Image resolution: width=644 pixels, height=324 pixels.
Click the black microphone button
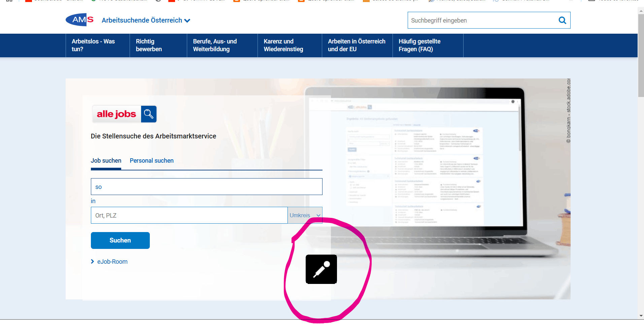pos(321,269)
